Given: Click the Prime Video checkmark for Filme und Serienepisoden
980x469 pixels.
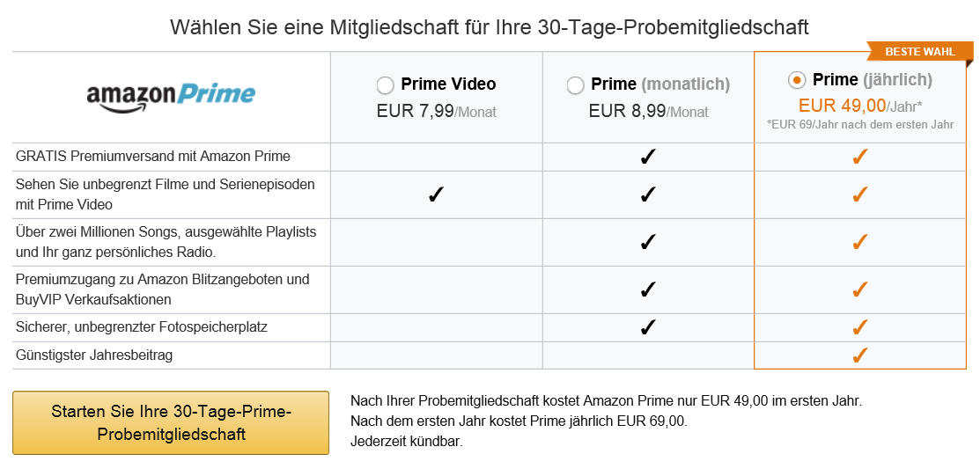Looking at the screenshot, I should [436, 195].
